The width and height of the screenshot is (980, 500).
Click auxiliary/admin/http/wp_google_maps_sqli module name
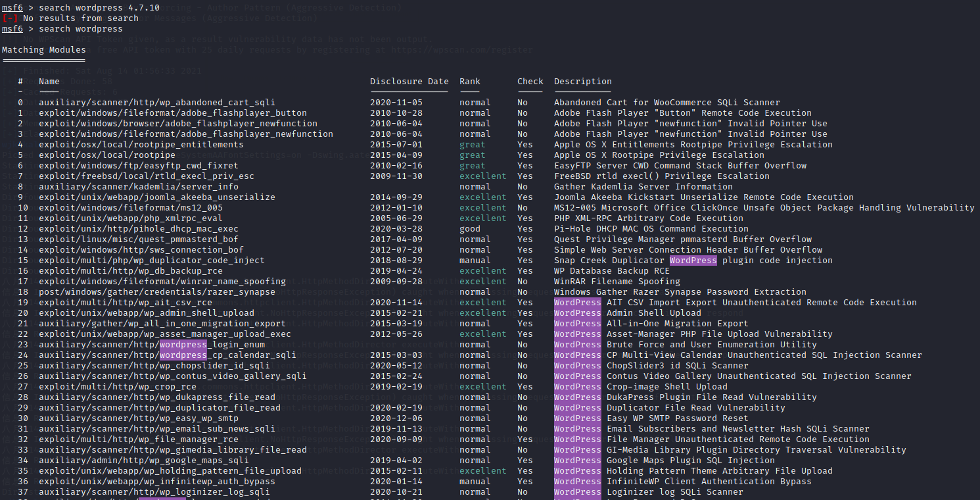144,461
